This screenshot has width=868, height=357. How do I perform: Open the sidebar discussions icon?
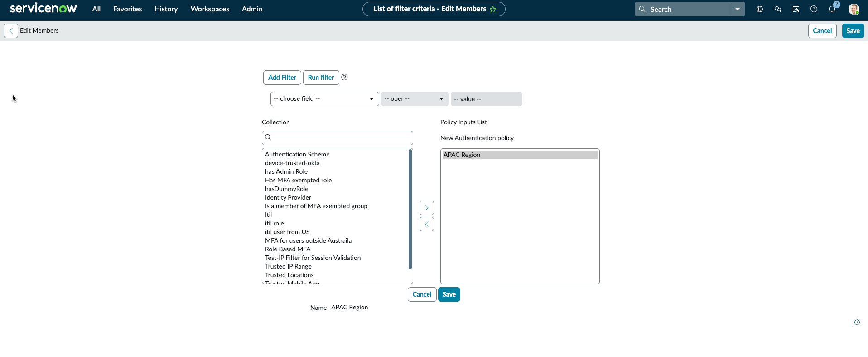point(796,9)
